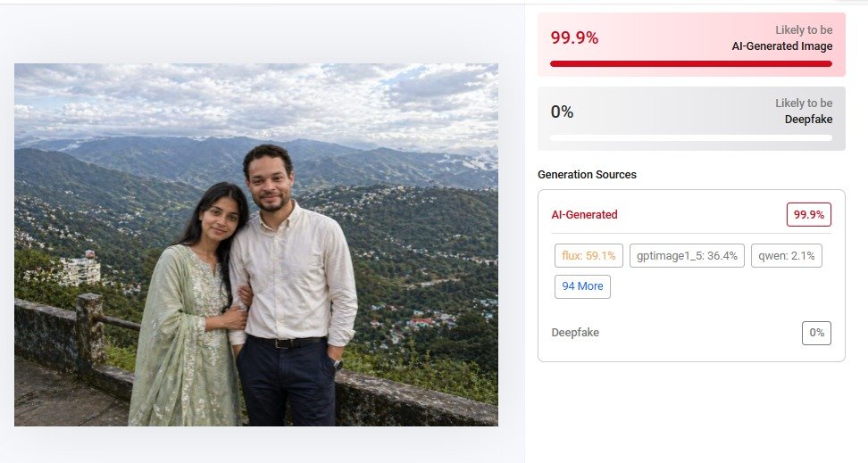Click the large 0% score in the grey card
The width and height of the screenshot is (868, 463).
(x=562, y=112)
